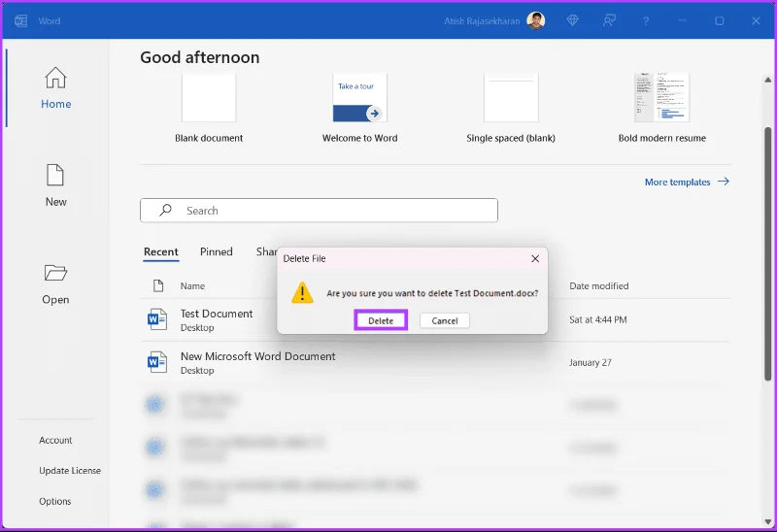
Task: Click the Good afternoon heading
Action: click(200, 57)
